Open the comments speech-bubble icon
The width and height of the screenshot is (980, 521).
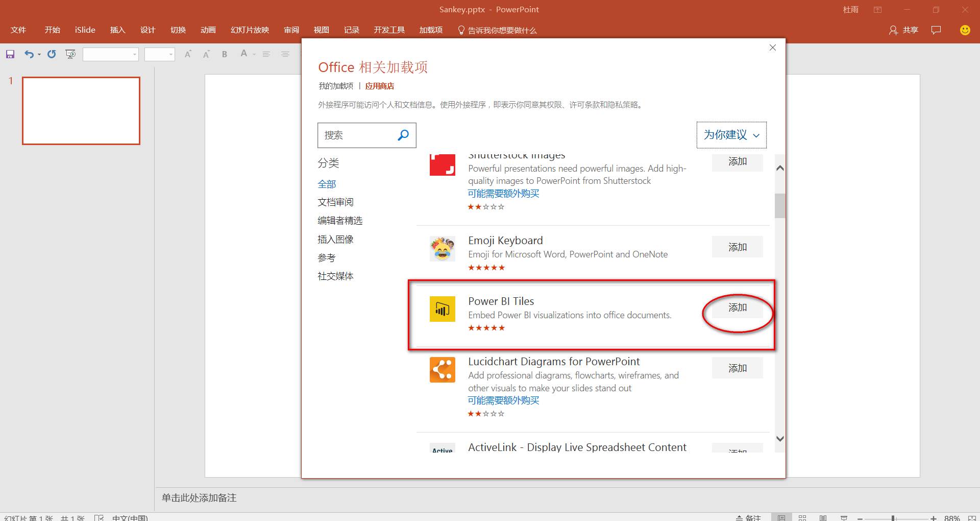pos(936,30)
